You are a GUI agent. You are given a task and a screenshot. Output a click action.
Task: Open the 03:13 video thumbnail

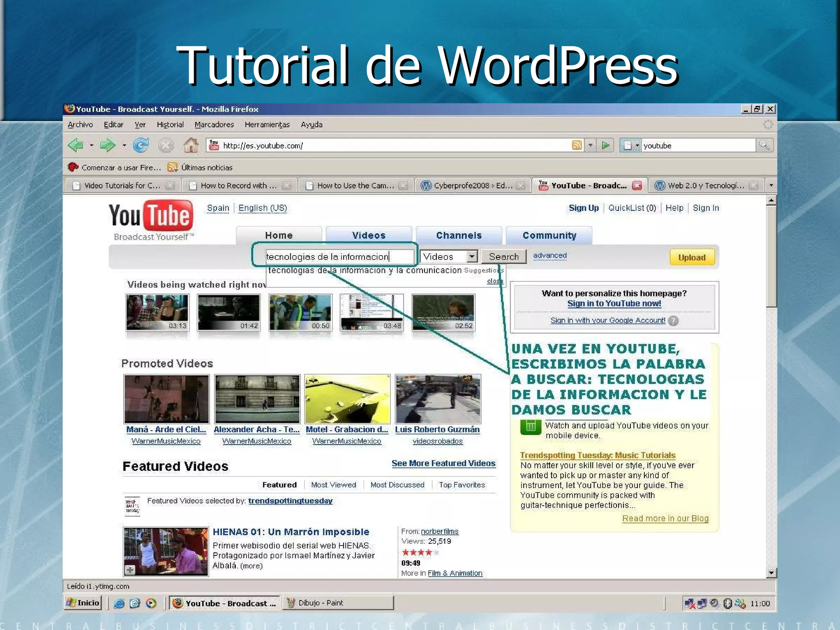pyautogui.click(x=157, y=313)
